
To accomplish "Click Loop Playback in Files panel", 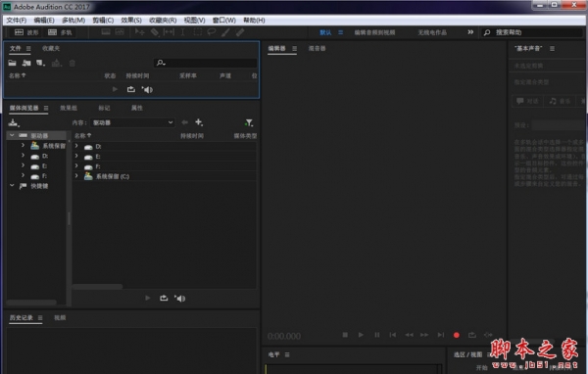I will 131,89.
